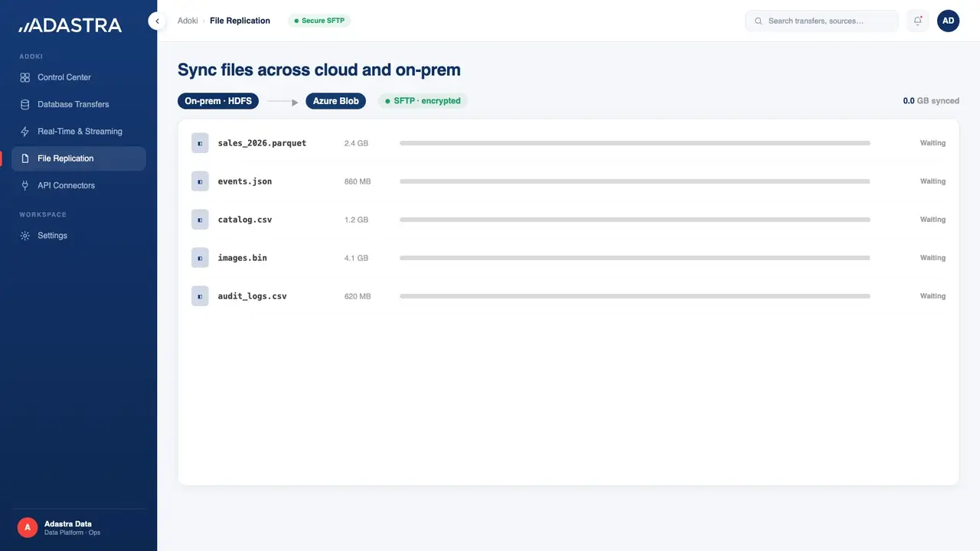Click the Secure SFTP status badge
This screenshot has height=551, width=980.
[x=319, y=21]
